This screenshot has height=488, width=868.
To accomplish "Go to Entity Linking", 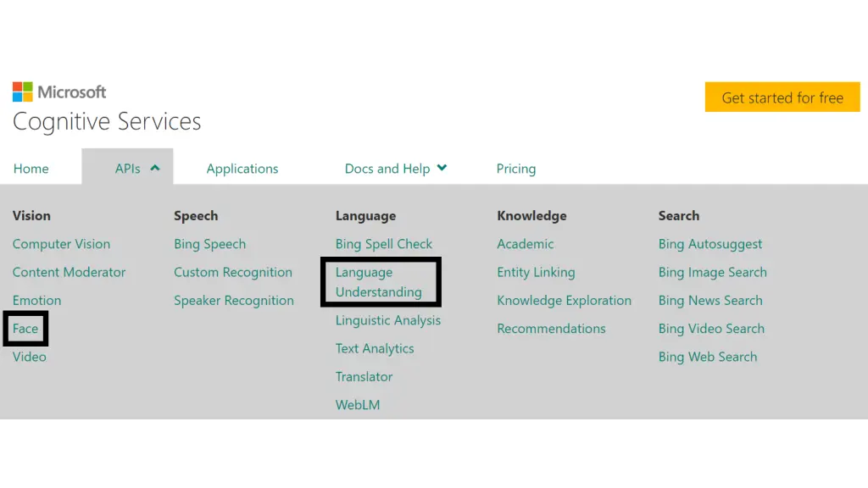I will (536, 272).
